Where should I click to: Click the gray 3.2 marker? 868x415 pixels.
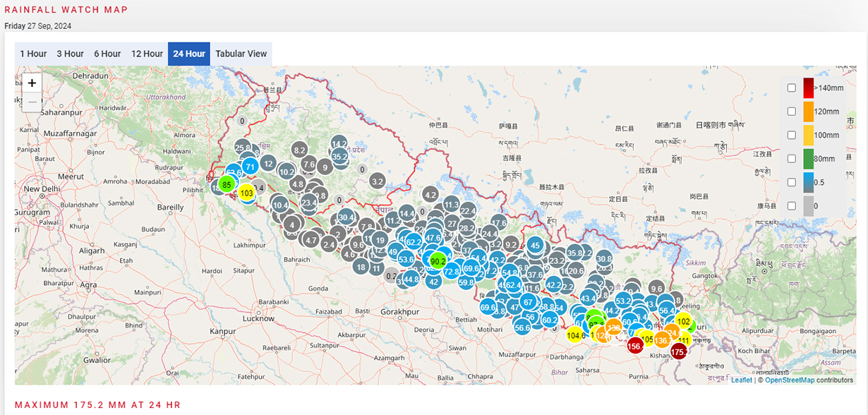coord(377,181)
